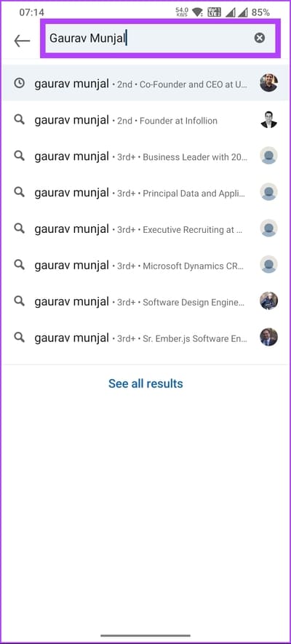
Task: Tap placeholder avatar for Microsoft Dynamics result
Action: [269, 264]
